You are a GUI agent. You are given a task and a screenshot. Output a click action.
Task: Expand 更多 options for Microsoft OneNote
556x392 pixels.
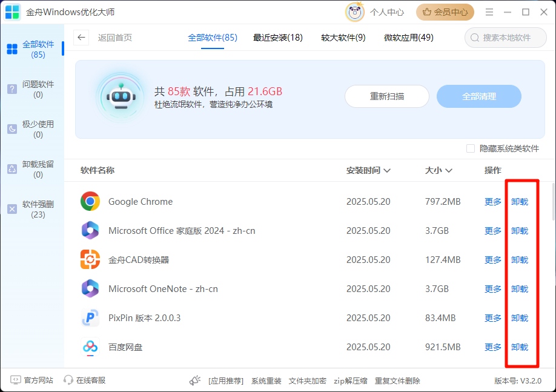493,289
